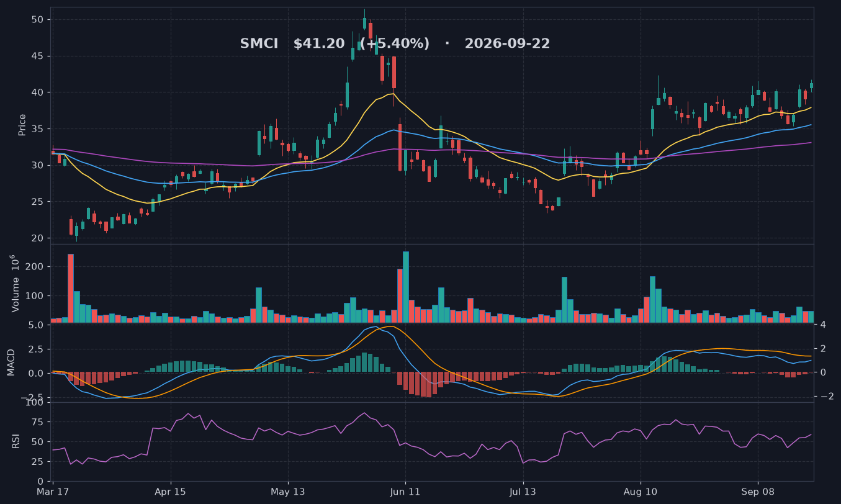Click the $41.20 price in title
Viewport: 841px width, 504px height.
point(319,44)
